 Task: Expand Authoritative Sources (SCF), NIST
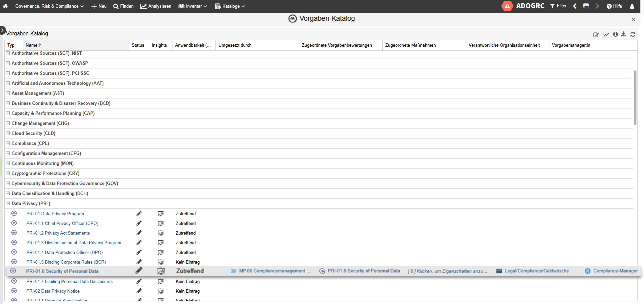(x=8, y=53)
